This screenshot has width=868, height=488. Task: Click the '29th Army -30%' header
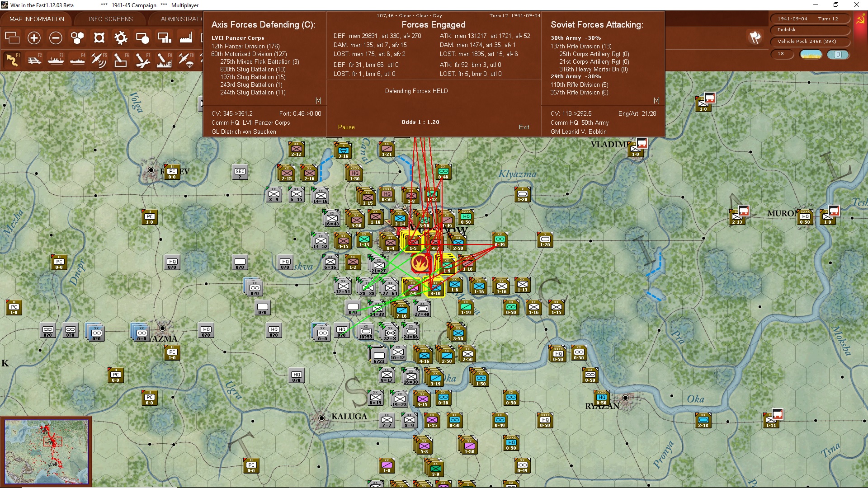576,76
